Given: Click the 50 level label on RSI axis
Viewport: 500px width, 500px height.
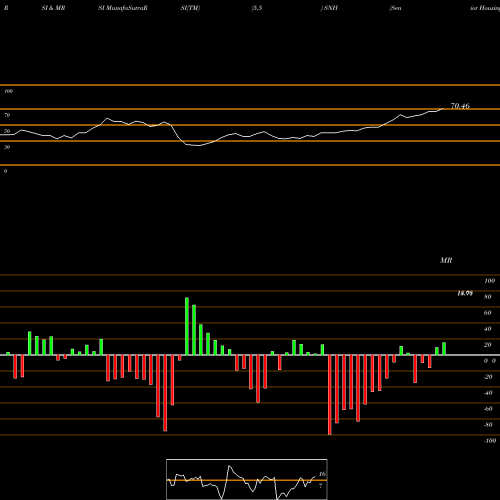Looking at the screenshot, I should 7,131.
